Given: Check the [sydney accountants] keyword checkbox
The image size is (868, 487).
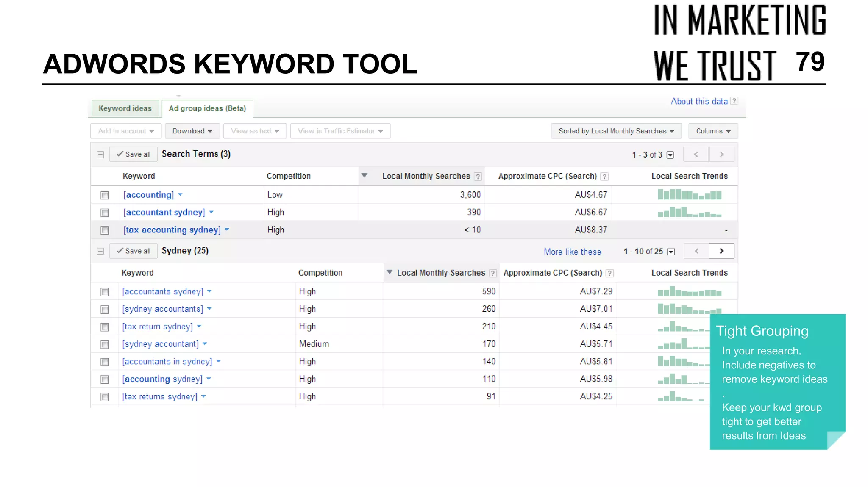Looking at the screenshot, I should click(x=105, y=310).
